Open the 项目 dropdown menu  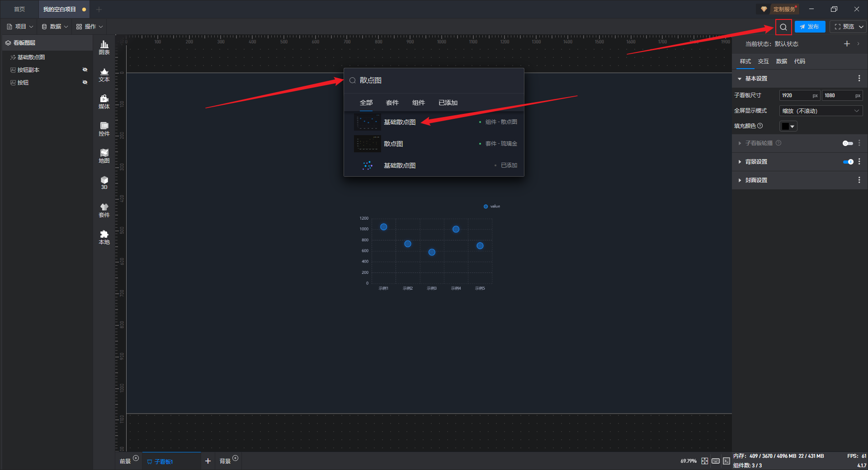[20, 27]
